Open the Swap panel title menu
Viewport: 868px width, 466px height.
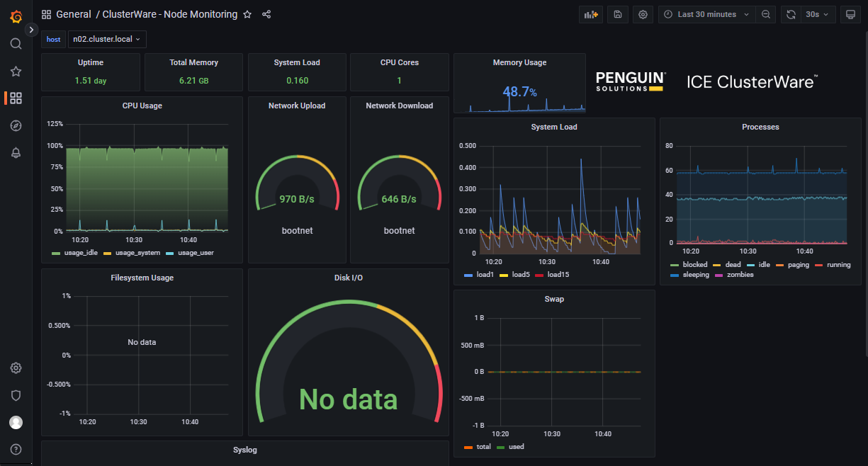(554, 299)
